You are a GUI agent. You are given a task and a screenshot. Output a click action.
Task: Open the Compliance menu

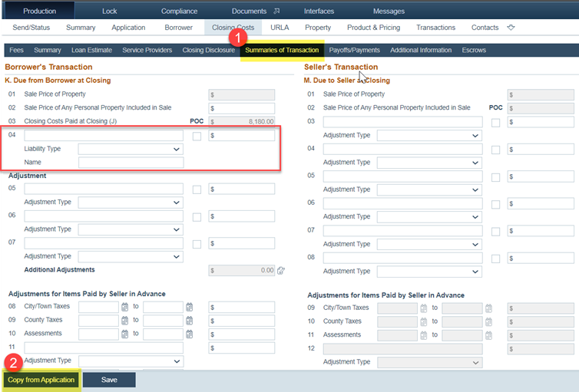pos(179,11)
